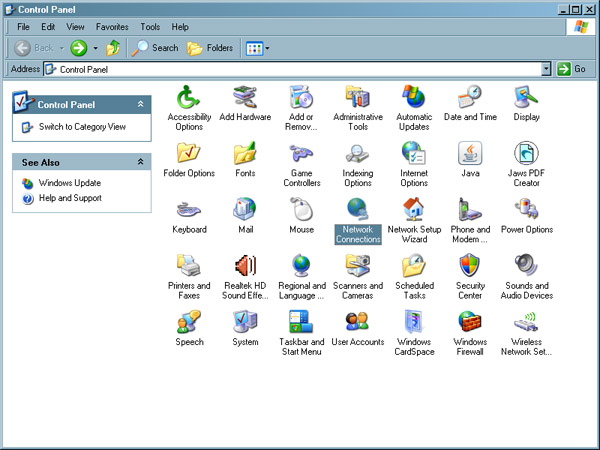Open Add or Remove Programs icon

(301, 108)
